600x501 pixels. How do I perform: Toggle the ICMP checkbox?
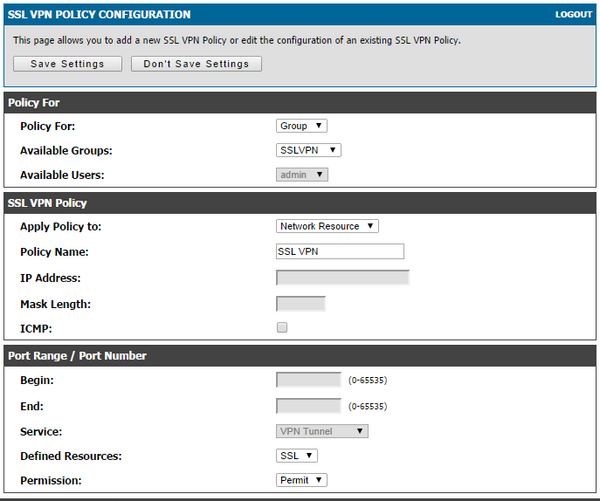tap(282, 328)
